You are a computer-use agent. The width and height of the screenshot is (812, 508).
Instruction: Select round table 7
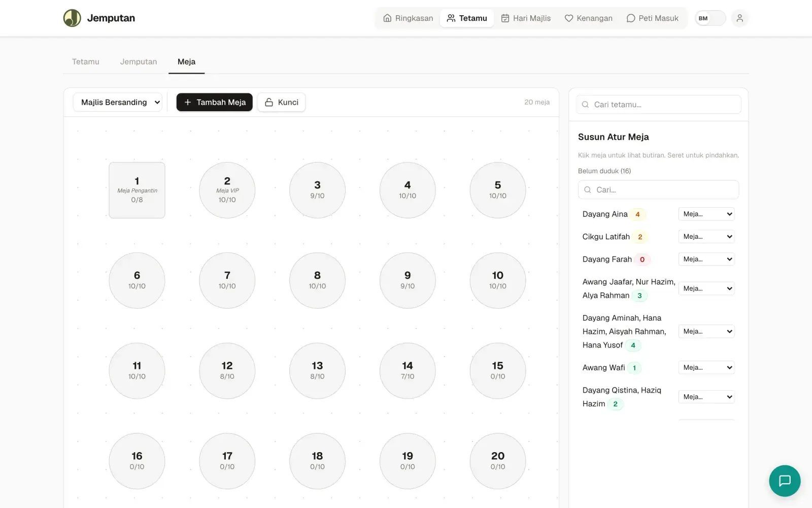click(227, 280)
